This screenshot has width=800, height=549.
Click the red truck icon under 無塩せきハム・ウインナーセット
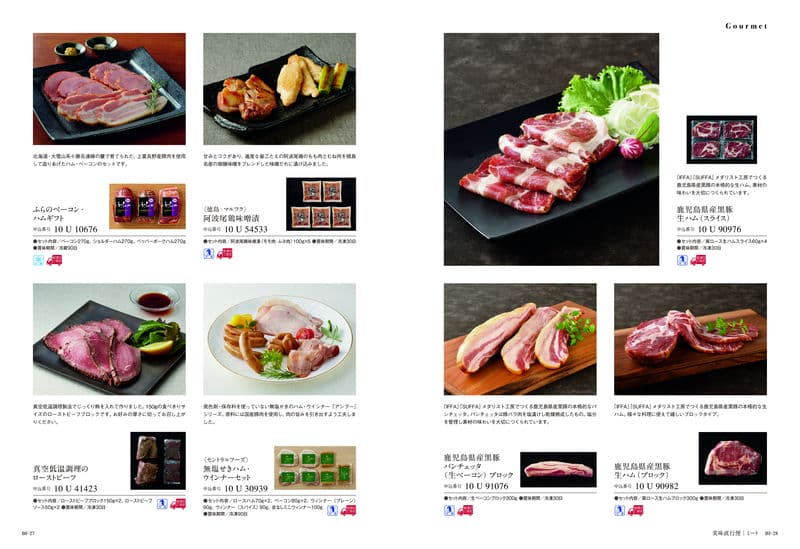[x=348, y=510]
